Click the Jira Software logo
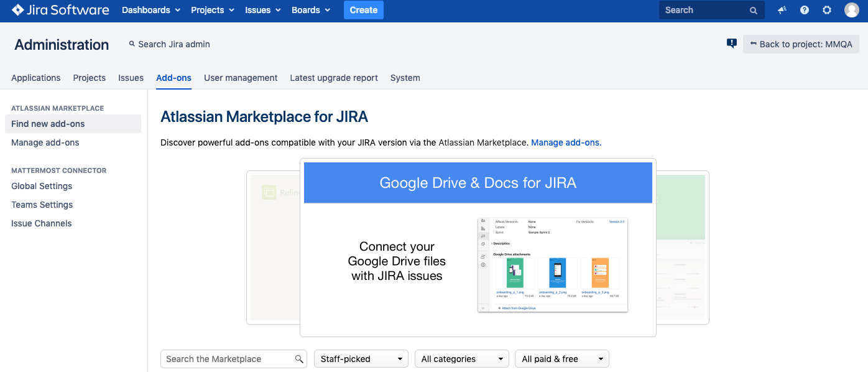 60,10
